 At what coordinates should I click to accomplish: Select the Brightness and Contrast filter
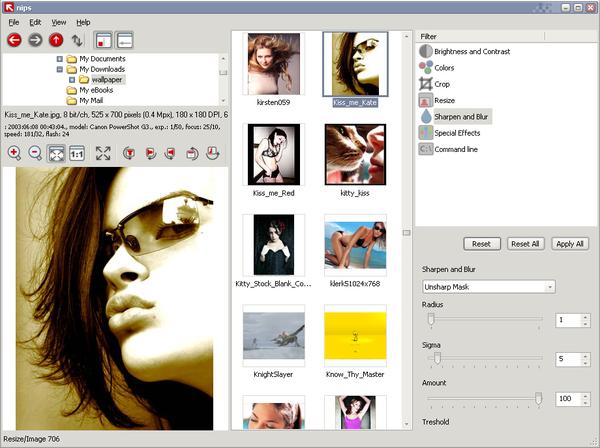[x=464, y=51]
